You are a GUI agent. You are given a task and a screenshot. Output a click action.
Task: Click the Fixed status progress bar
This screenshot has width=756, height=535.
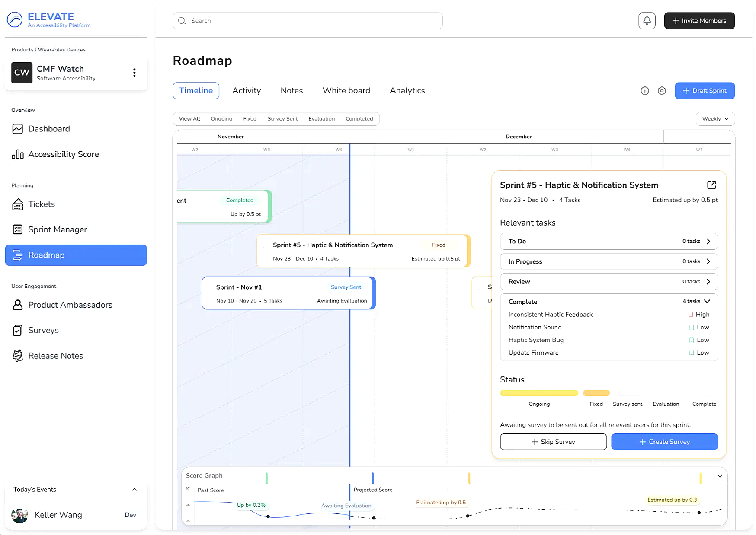point(596,393)
